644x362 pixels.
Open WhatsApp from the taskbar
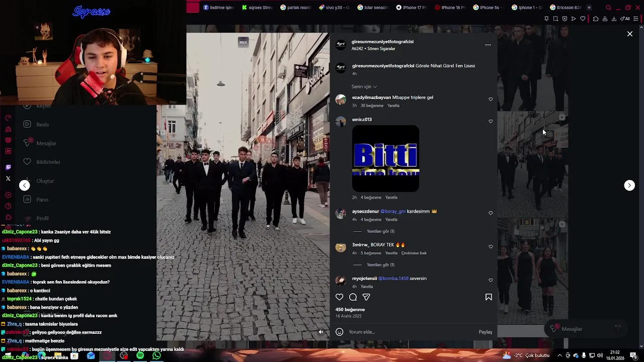point(156,355)
